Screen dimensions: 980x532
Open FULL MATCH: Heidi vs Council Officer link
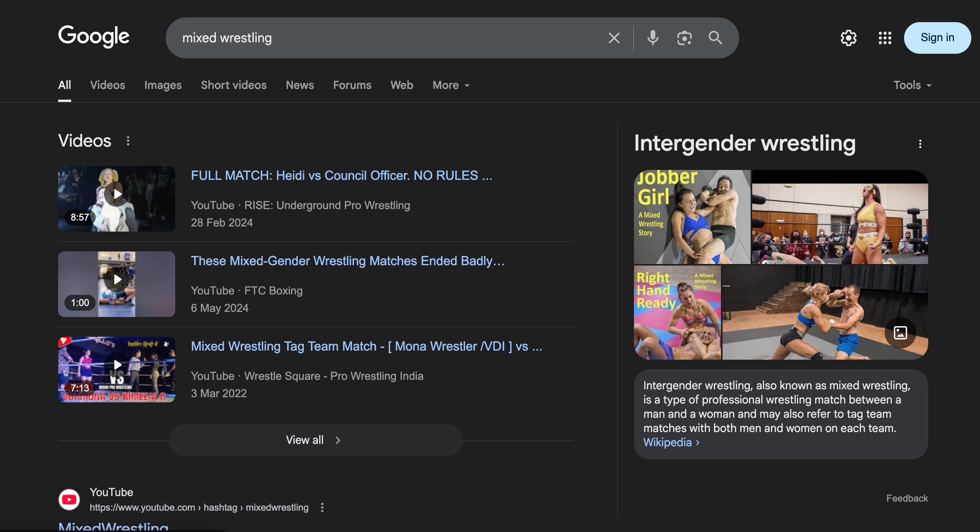tap(342, 175)
